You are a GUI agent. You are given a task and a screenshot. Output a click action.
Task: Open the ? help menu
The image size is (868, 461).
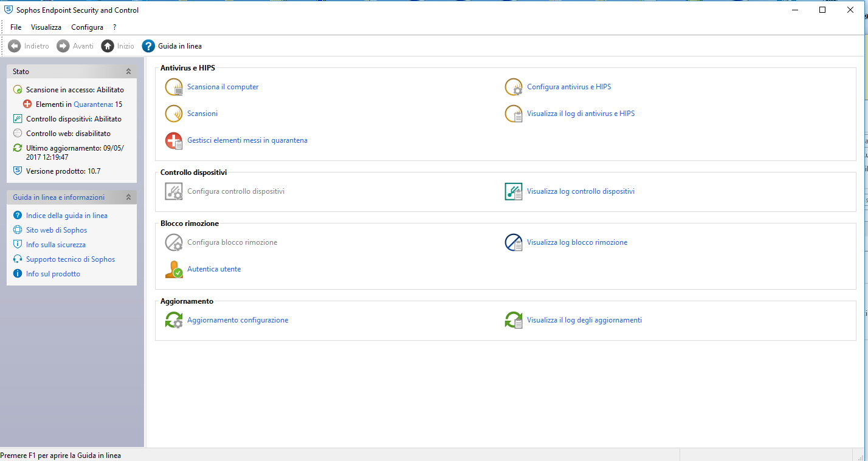pos(115,27)
